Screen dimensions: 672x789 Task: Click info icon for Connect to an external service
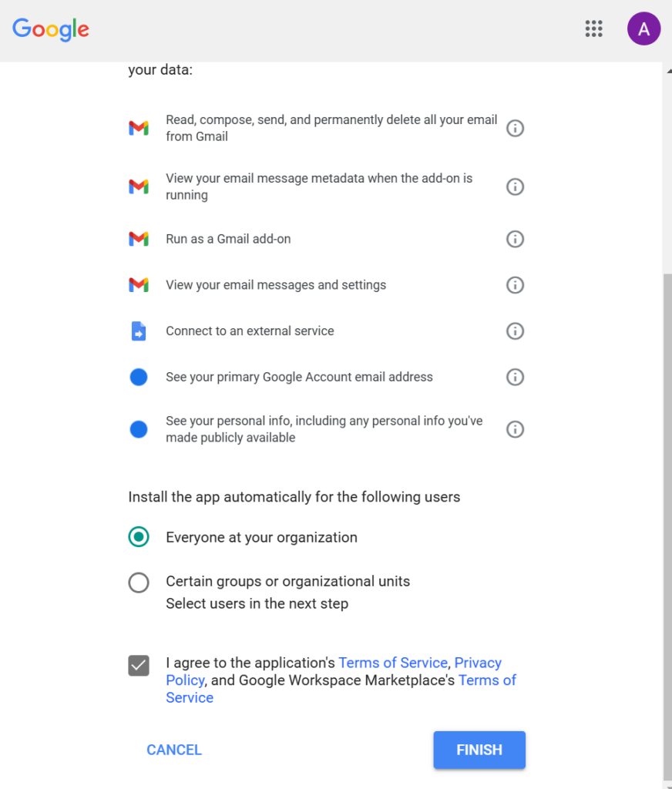click(x=515, y=331)
